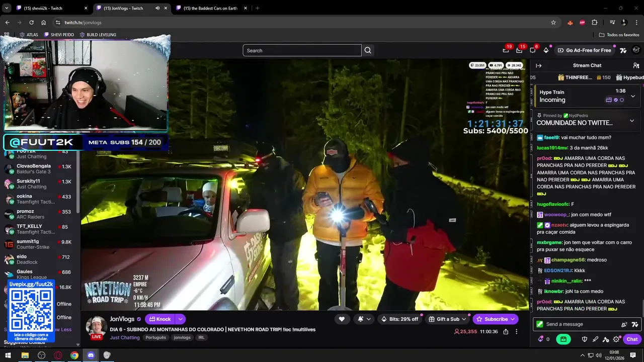Open the ATLAS bookmark
The height and width of the screenshot is (362, 644).
pyautogui.click(x=29, y=35)
